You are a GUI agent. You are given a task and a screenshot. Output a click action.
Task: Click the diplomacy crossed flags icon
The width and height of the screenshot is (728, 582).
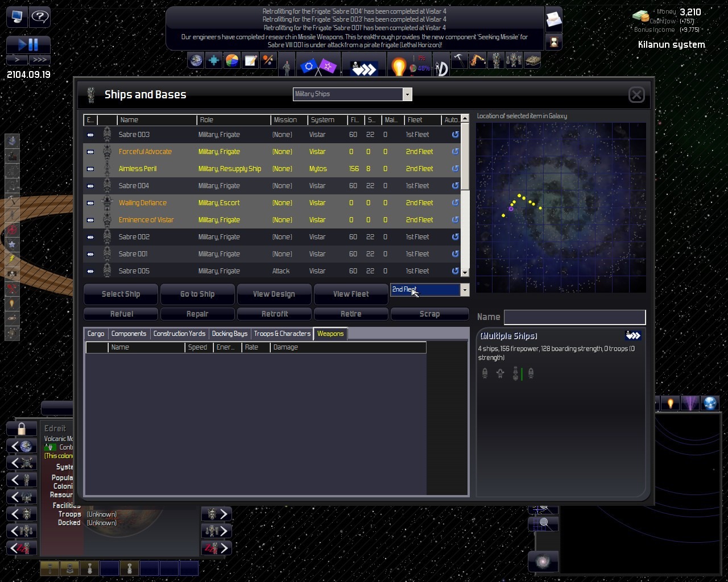coord(318,67)
